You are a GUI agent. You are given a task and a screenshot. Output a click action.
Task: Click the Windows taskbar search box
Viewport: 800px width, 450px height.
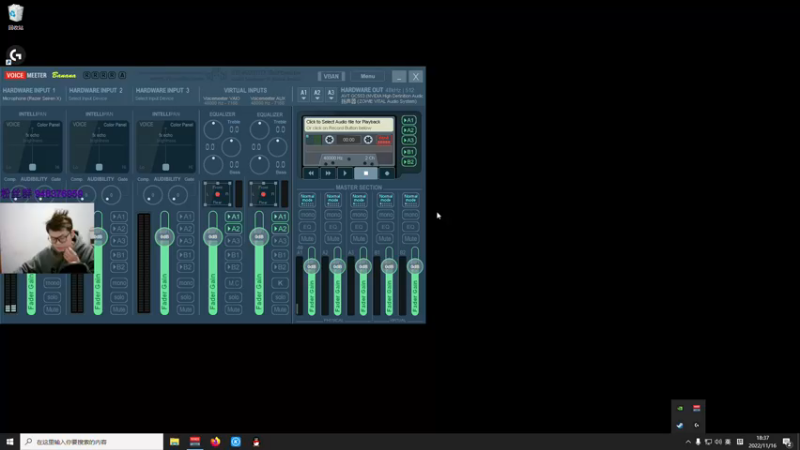(92, 441)
